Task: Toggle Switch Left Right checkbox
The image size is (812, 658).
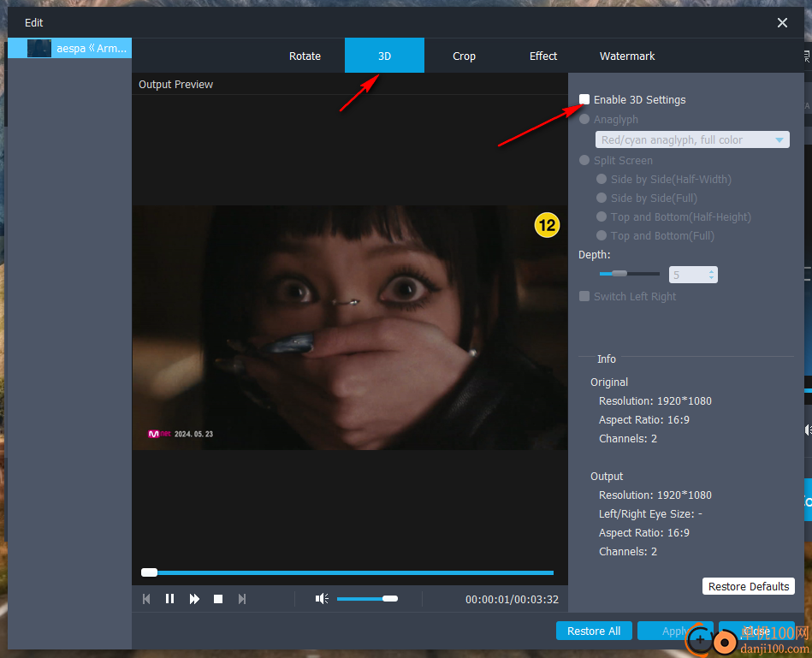Action: (584, 297)
